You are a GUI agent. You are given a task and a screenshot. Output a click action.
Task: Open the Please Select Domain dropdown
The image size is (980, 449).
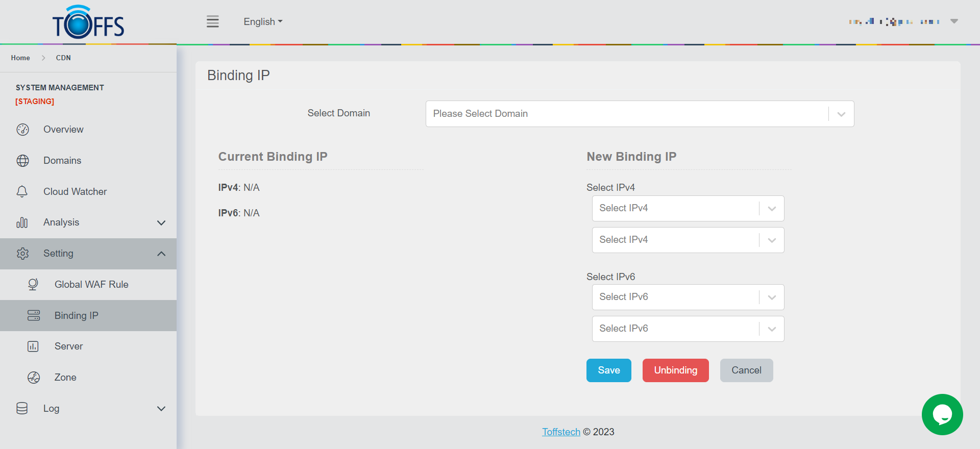pyautogui.click(x=639, y=114)
